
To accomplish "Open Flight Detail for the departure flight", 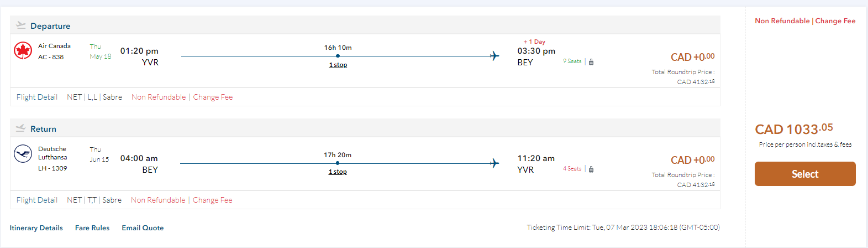I will pyautogui.click(x=37, y=97).
